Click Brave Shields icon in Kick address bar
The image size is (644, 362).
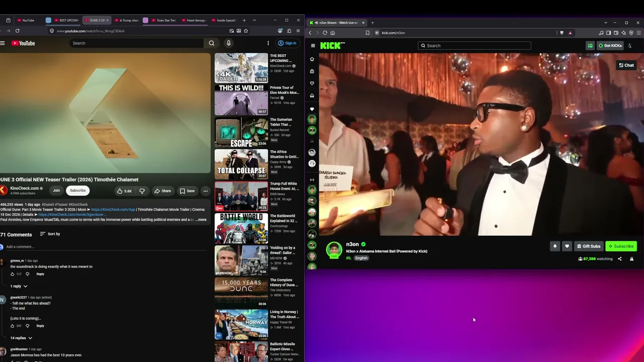coord(561,33)
